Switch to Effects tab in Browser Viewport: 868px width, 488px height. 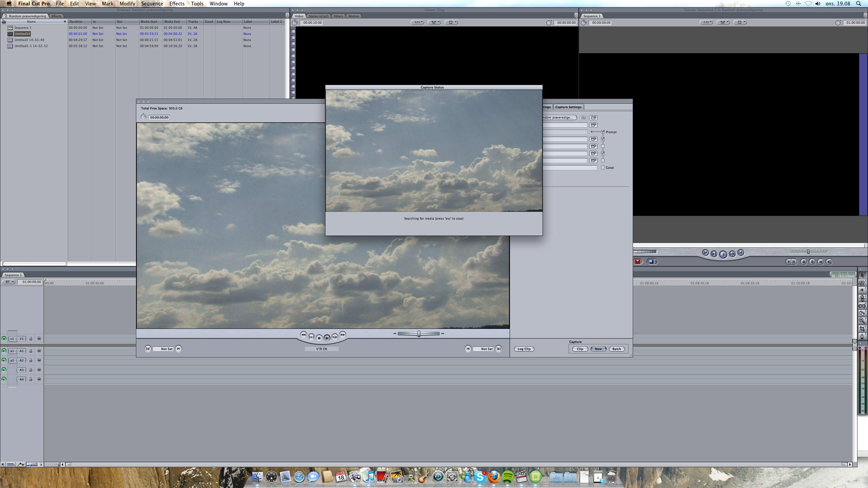[56, 16]
